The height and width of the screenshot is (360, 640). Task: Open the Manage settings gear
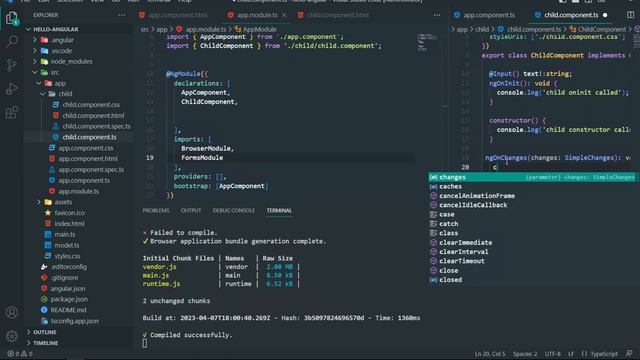pyautogui.click(x=12, y=336)
